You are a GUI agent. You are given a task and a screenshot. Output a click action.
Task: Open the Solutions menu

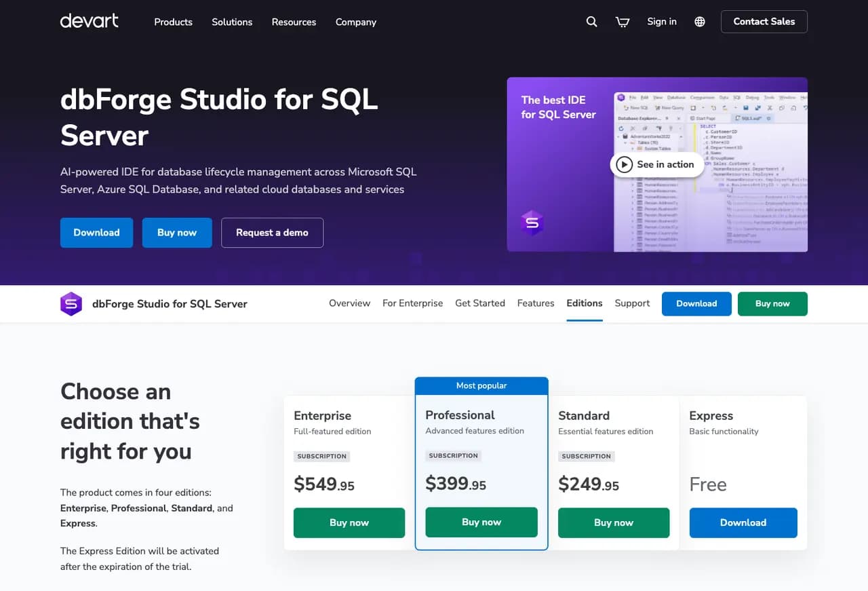(232, 22)
